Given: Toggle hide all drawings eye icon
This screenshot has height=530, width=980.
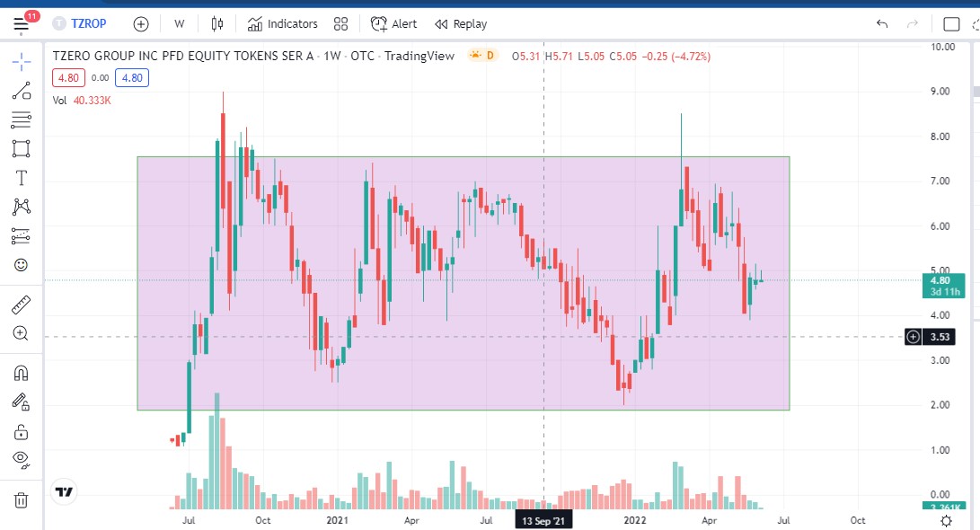Looking at the screenshot, I should (x=22, y=460).
